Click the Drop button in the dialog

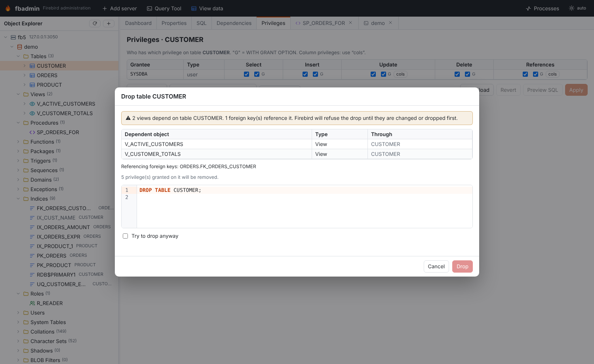pyautogui.click(x=463, y=267)
